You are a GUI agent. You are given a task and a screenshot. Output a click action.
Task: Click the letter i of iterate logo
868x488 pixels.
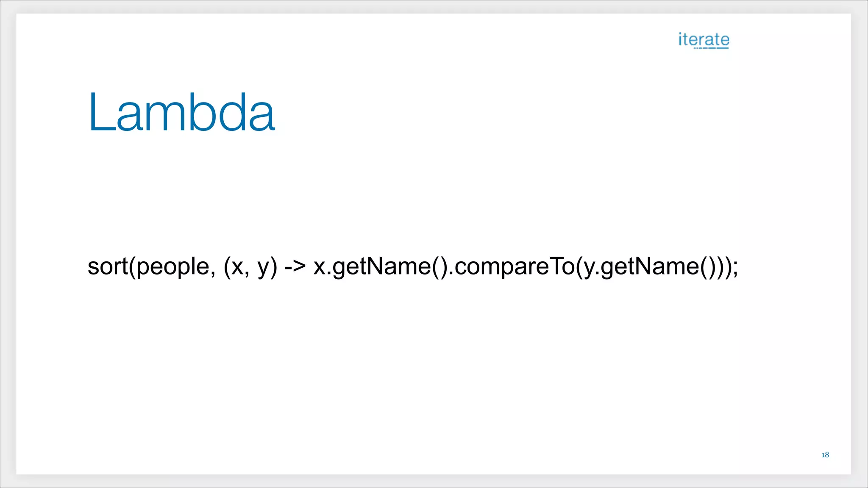click(681, 39)
